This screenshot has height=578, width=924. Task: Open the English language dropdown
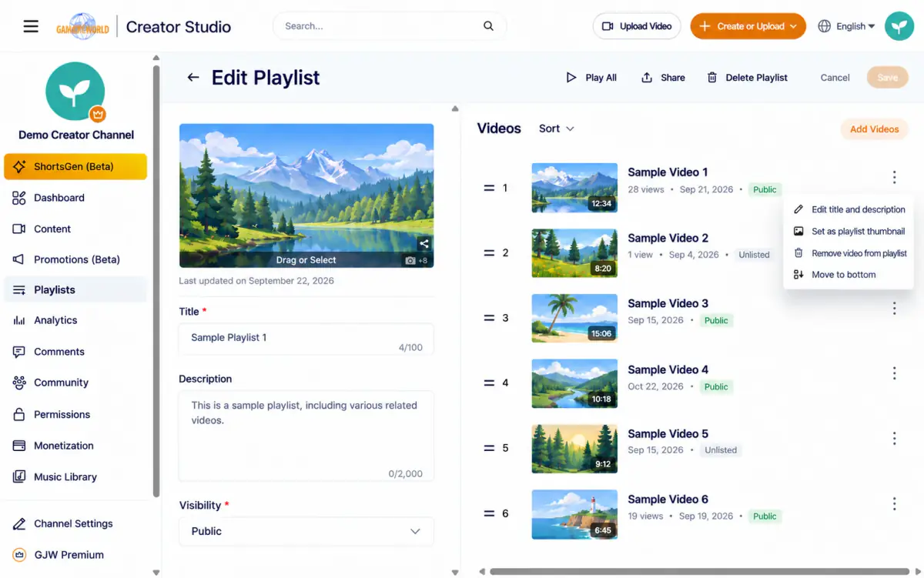pos(846,26)
